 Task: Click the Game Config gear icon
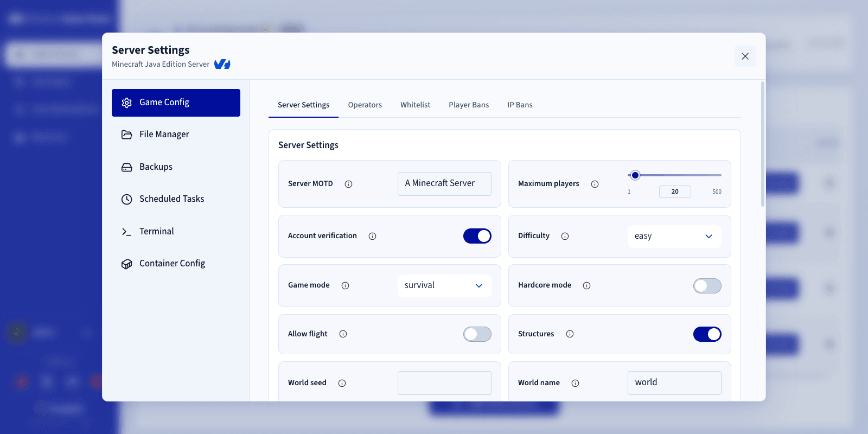[x=126, y=103]
